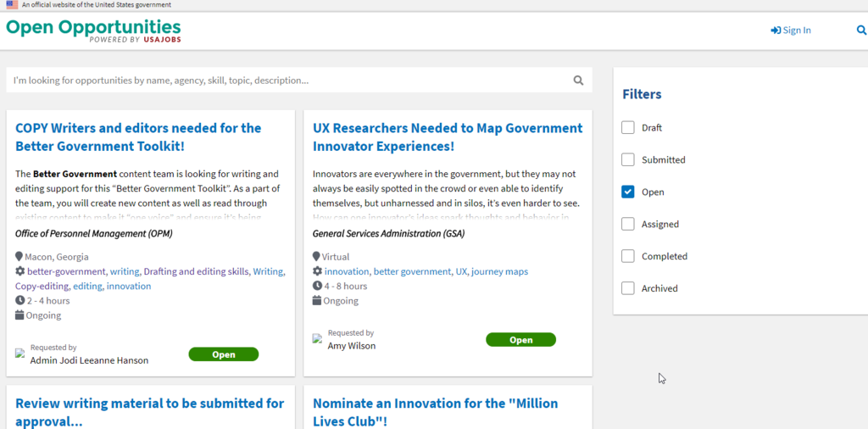Click the Sign In link
The height and width of the screenshot is (429, 868).
[x=791, y=31]
